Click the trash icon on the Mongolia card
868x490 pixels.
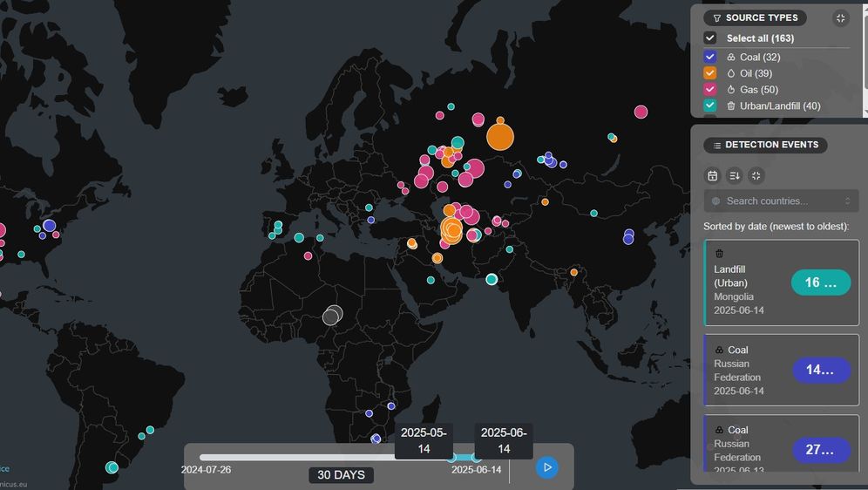tap(719, 254)
